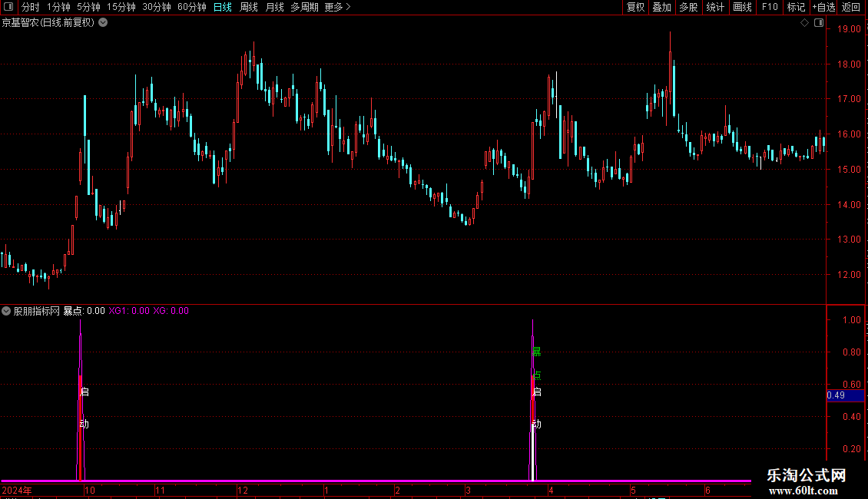The image size is (868, 499).
Task: Open the 京基智农 chart settings dropdown arrow
Action: (103, 23)
